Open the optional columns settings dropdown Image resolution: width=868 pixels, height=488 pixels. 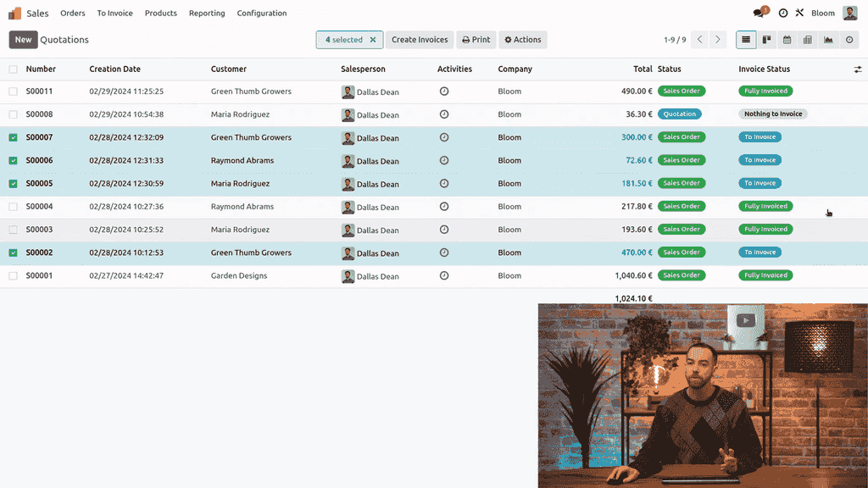857,69
